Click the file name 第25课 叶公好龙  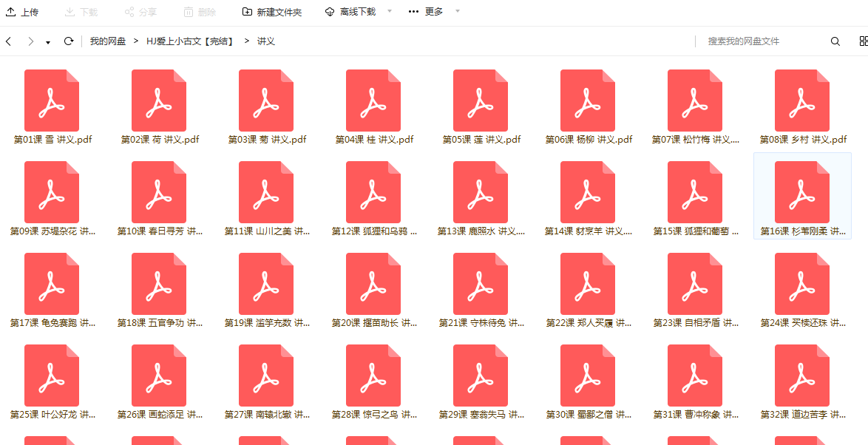[x=52, y=415]
